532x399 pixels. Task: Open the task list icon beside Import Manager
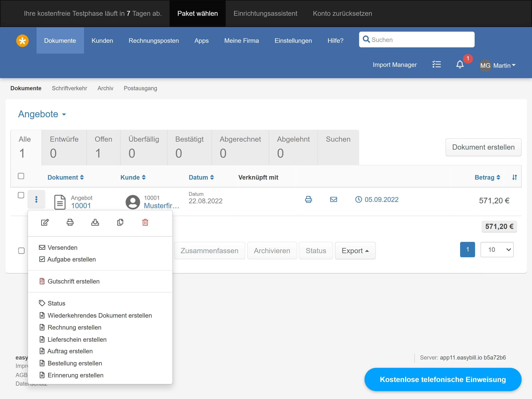point(437,64)
